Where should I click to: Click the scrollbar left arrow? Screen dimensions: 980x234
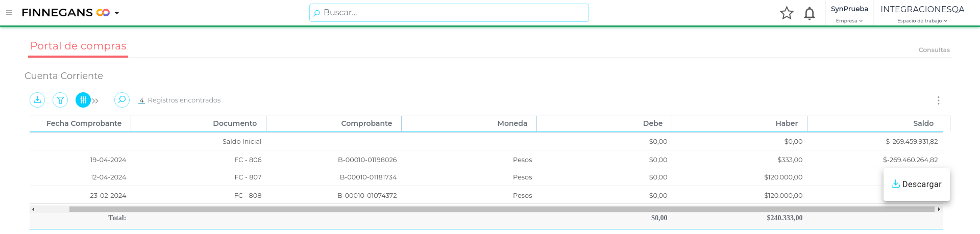pyautogui.click(x=33, y=209)
